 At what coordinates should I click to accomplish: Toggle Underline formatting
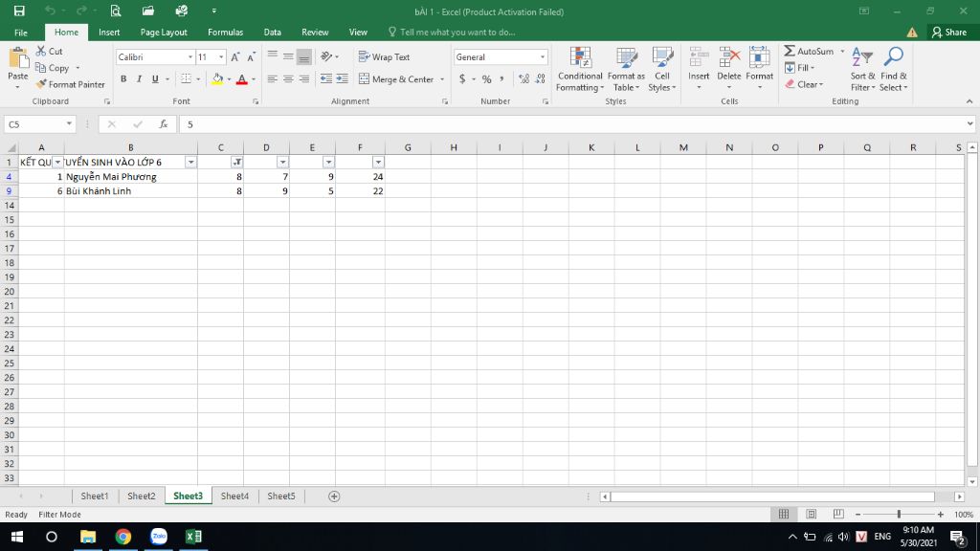[155, 78]
